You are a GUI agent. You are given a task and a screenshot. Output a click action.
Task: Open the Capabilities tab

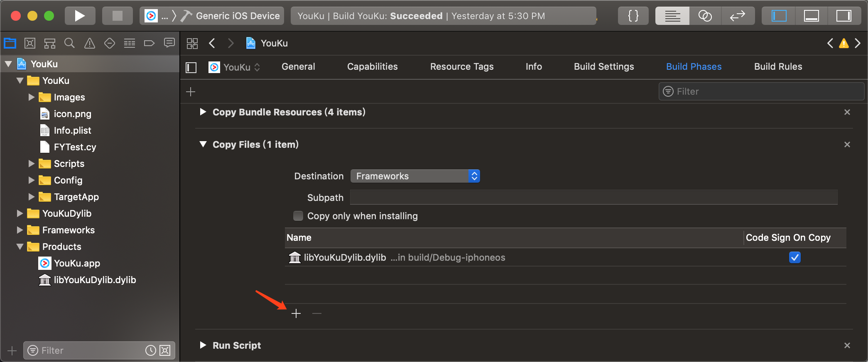coord(372,66)
